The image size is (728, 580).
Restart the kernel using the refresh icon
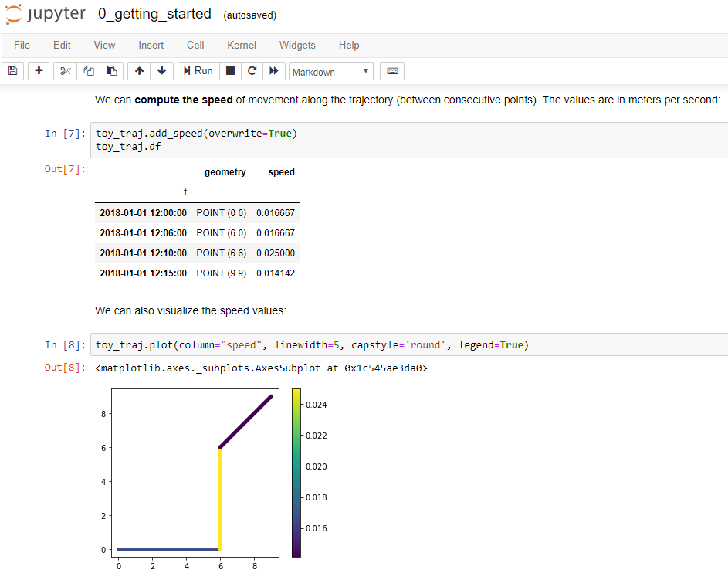point(252,70)
